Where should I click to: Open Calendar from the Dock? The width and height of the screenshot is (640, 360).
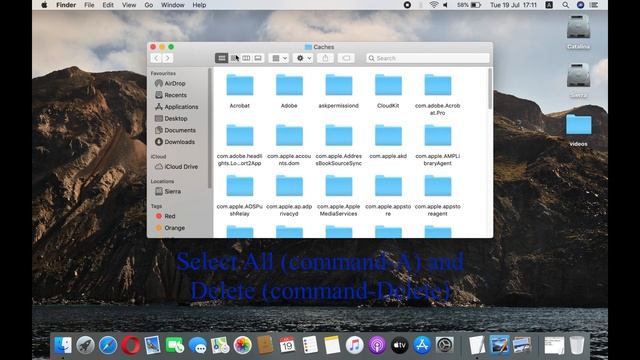(x=287, y=345)
